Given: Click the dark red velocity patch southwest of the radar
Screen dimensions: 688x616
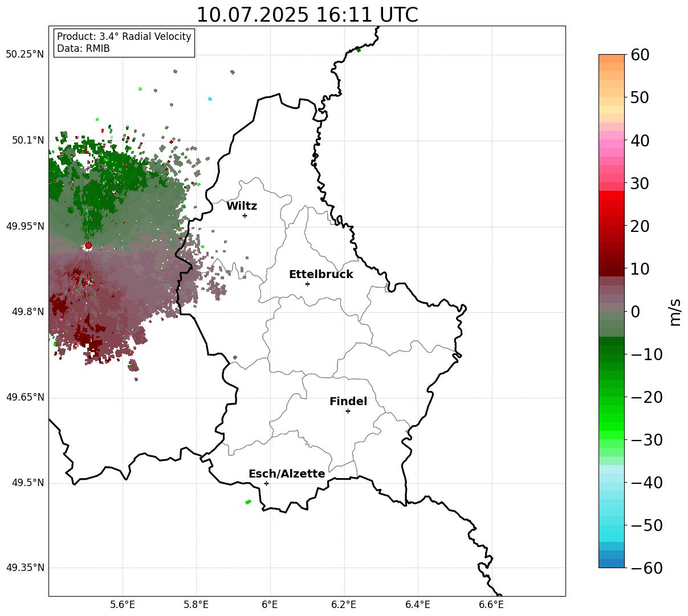Looking at the screenshot, I should coord(59,307).
